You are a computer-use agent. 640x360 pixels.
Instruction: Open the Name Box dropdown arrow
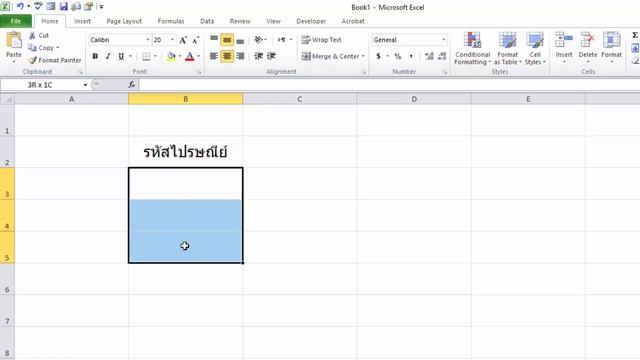(85, 85)
